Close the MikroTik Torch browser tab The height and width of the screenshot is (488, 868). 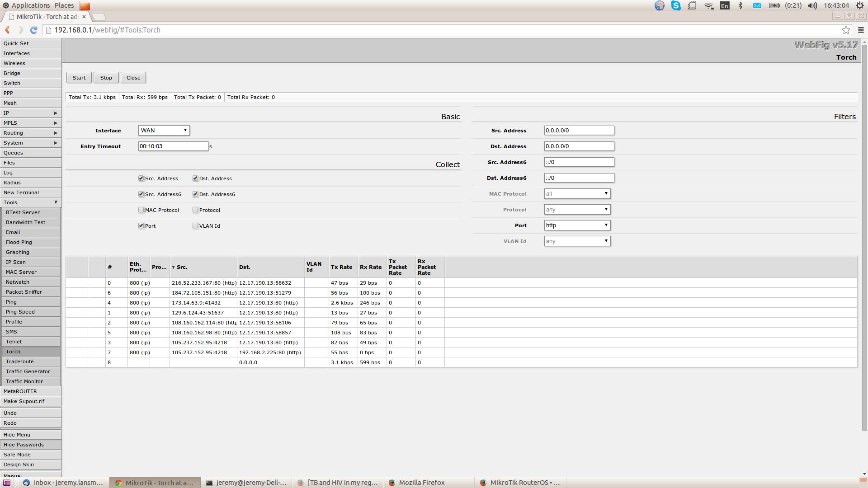[84, 17]
